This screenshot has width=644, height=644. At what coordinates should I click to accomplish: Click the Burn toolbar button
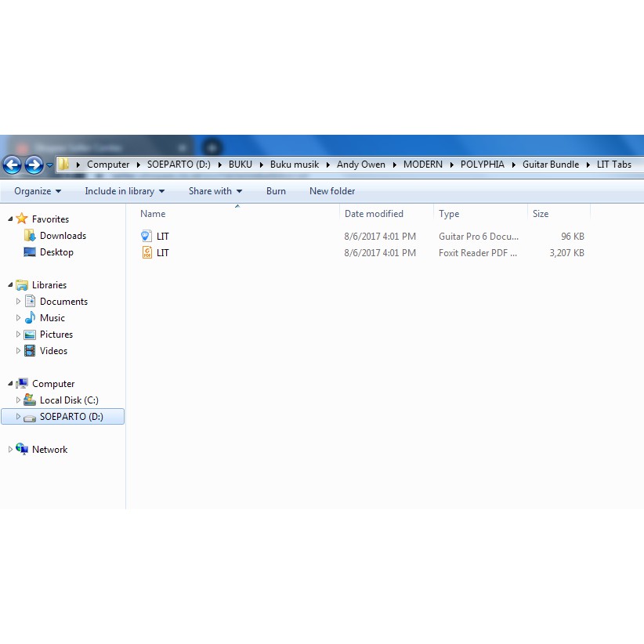pyautogui.click(x=276, y=191)
